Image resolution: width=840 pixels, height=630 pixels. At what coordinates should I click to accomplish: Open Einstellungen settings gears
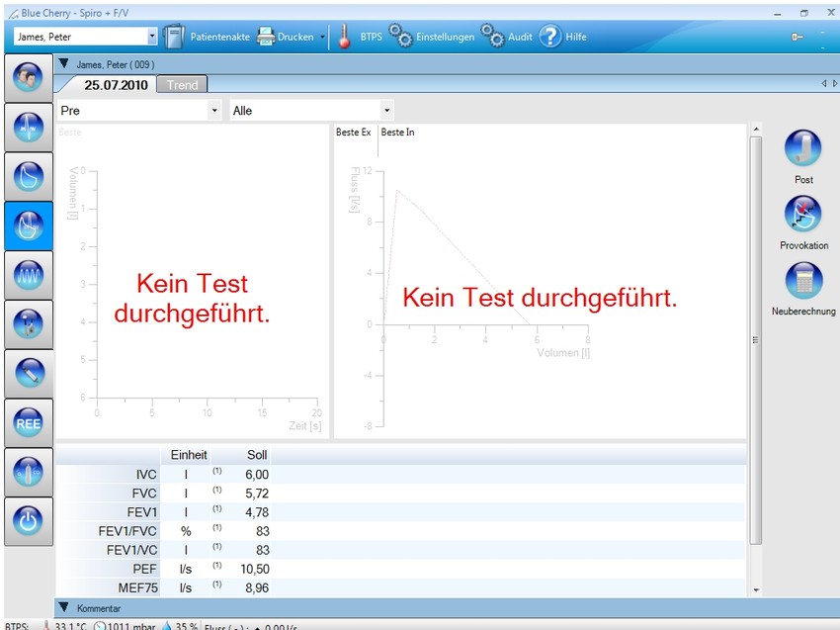tap(400, 37)
